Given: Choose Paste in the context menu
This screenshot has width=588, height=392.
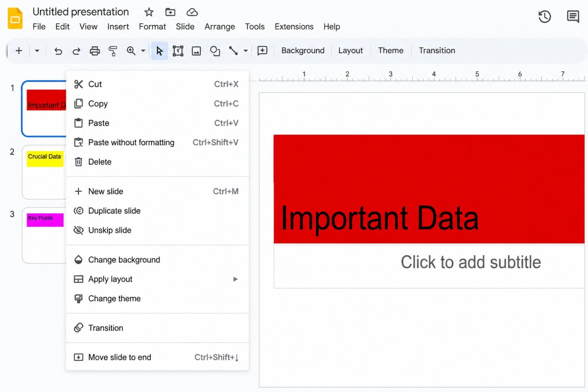Looking at the screenshot, I should click(x=157, y=123).
